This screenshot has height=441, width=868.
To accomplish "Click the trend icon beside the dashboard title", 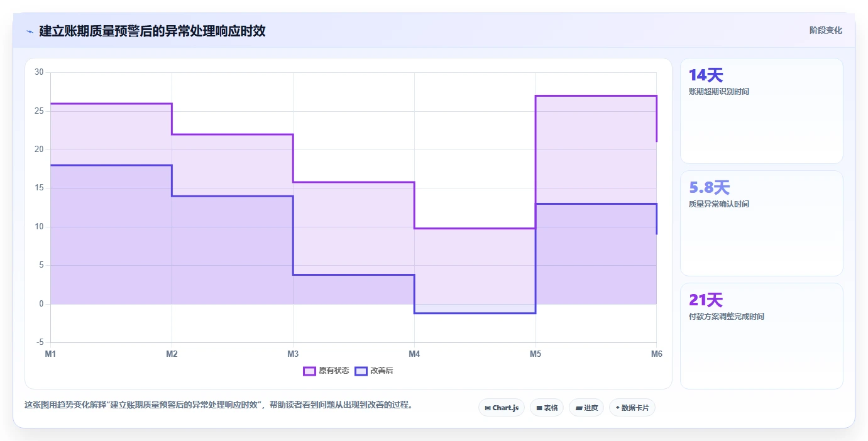I will click(x=30, y=31).
